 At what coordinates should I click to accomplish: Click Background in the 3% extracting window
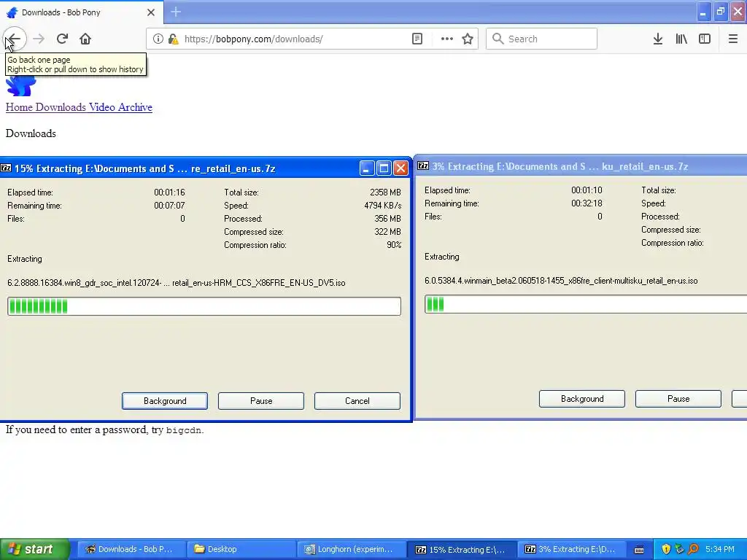(x=582, y=399)
